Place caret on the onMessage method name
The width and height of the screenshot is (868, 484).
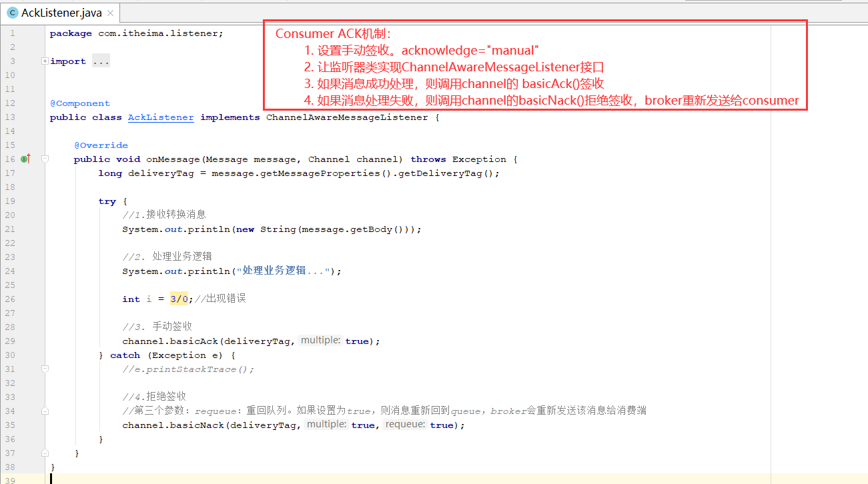pyautogui.click(x=173, y=159)
